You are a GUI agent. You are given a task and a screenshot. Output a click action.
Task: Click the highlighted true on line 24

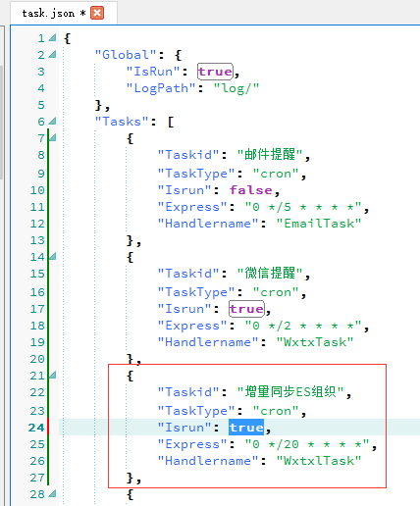coord(246,428)
